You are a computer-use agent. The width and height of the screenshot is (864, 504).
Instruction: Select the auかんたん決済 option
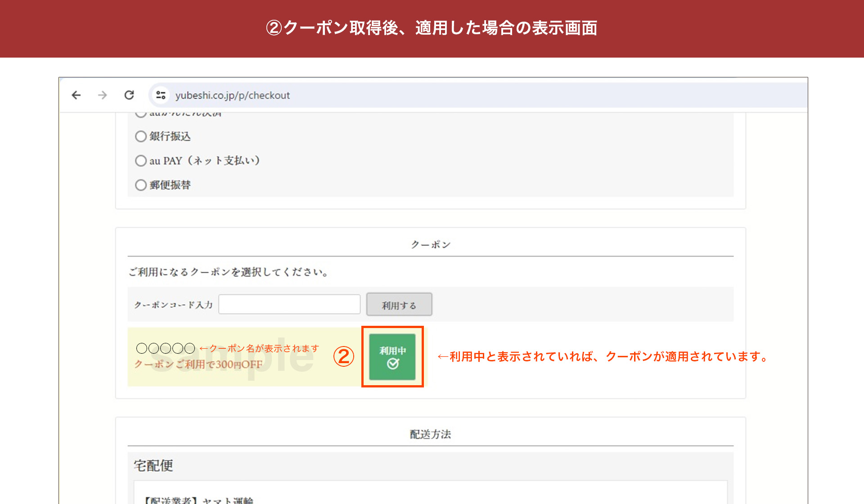140,112
